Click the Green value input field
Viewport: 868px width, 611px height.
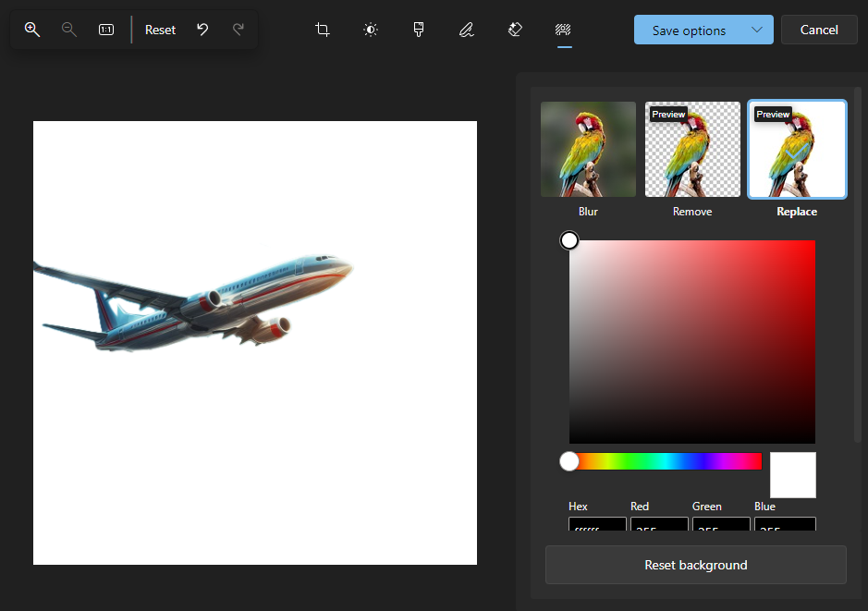click(721, 524)
